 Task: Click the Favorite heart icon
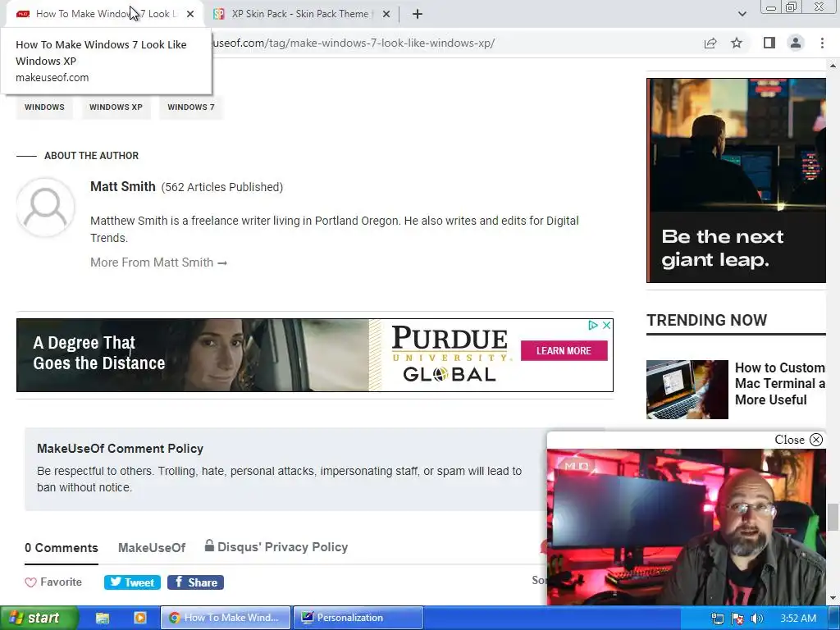(x=30, y=582)
